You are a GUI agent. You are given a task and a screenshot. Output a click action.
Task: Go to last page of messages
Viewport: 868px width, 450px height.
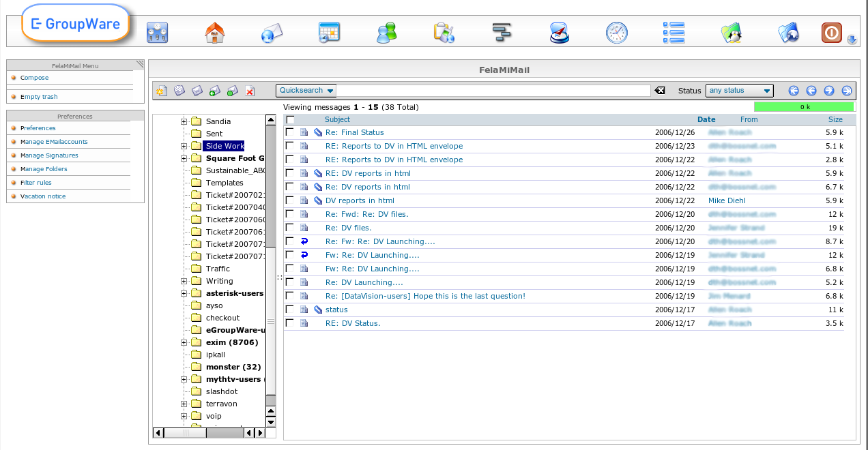847,91
